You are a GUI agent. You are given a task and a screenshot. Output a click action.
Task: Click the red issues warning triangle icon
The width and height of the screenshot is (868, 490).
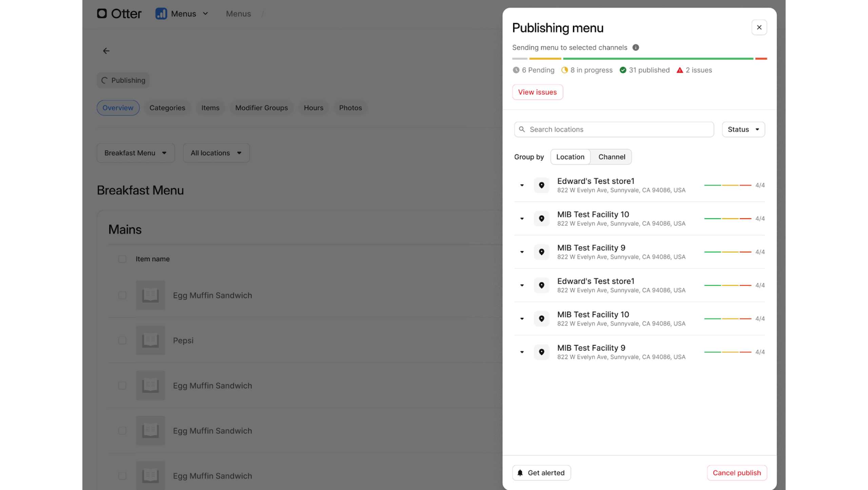[x=679, y=70]
